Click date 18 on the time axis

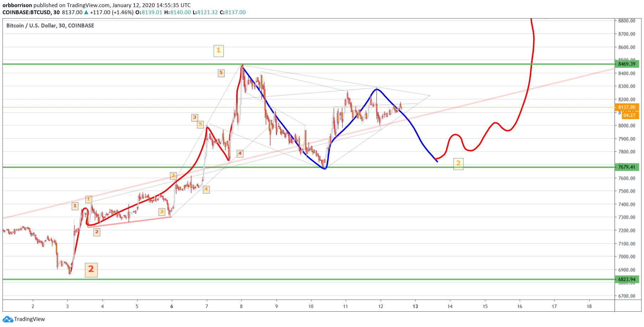pos(589,306)
